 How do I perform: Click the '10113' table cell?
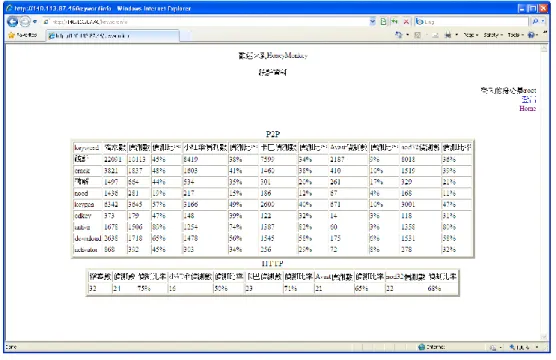click(138, 160)
